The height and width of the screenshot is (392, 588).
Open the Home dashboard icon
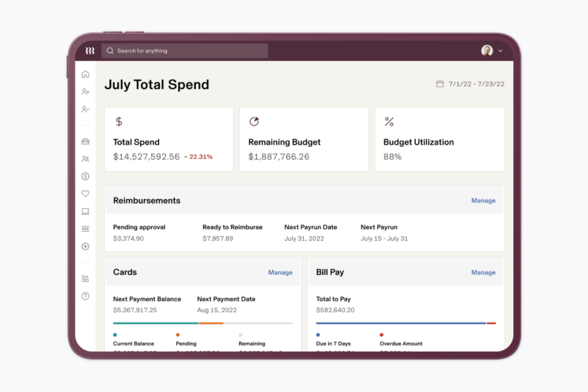85,74
